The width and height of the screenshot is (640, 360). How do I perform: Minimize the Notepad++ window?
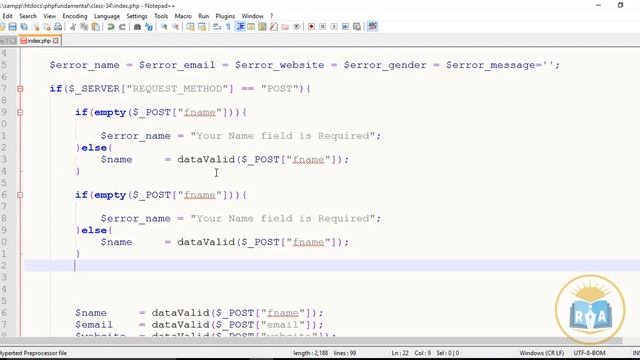click(x=598, y=5)
